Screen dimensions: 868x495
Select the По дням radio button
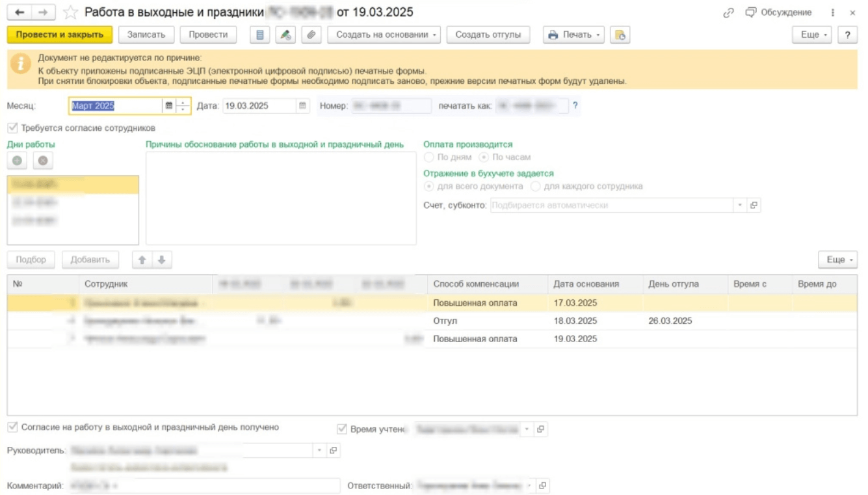coord(429,157)
